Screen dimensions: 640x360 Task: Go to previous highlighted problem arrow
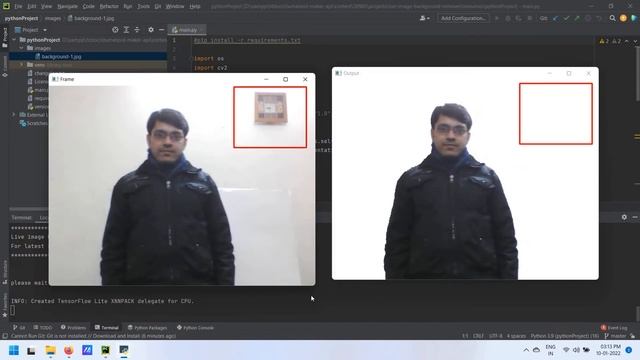click(x=627, y=41)
